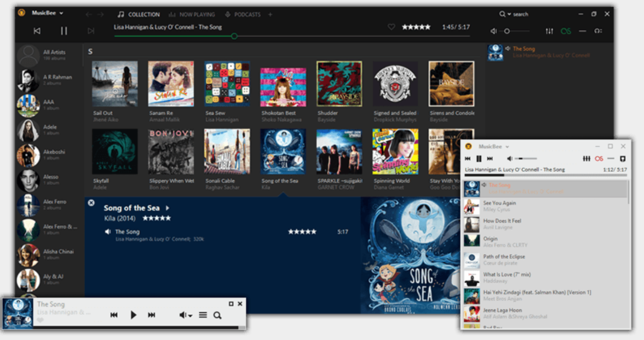The height and width of the screenshot is (340, 644).
Task: Play What Is Love (7" mix)
Action: tap(545, 278)
